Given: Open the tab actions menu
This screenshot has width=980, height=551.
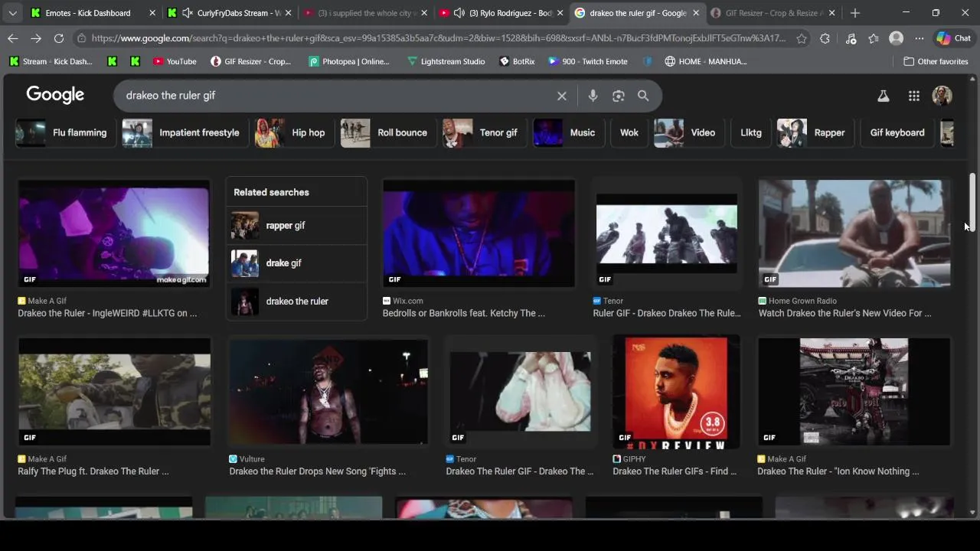Looking at the screenshot, I should (12, 13).
